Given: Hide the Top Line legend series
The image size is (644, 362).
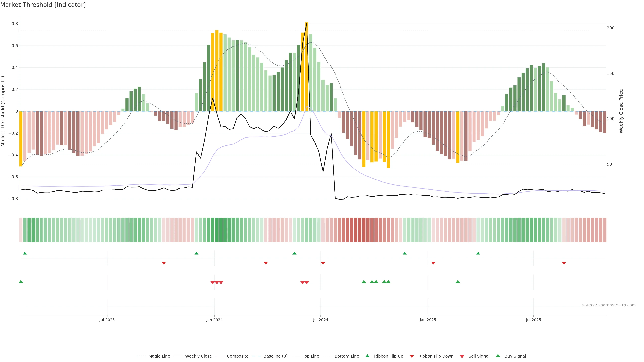Looking at the screenshot, I should coord(311,356).
